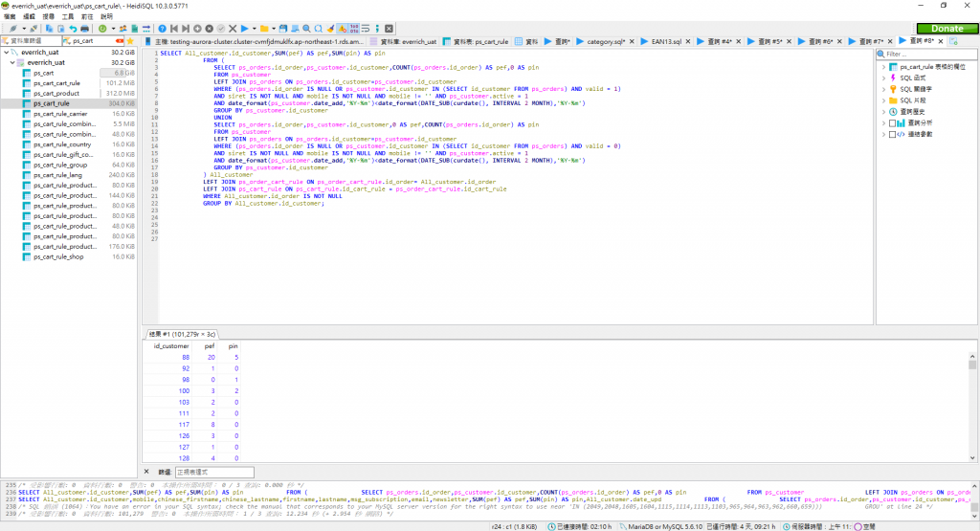Viewport: 980px width, 531px height.
Task: Open the run query dropdown arrow
Action: coord(255,29)
